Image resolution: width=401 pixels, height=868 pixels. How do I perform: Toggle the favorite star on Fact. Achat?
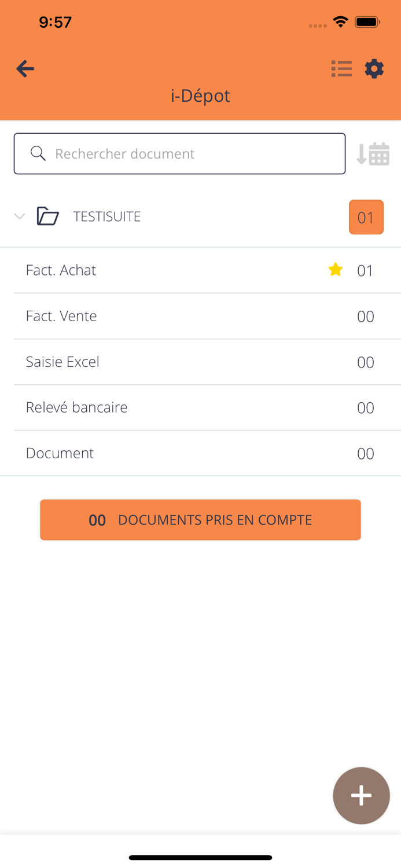click(335, 269)
